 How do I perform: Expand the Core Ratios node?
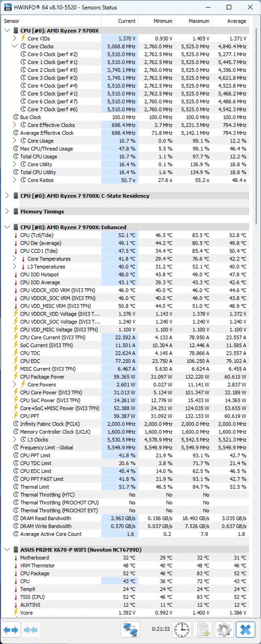point(14,180)
